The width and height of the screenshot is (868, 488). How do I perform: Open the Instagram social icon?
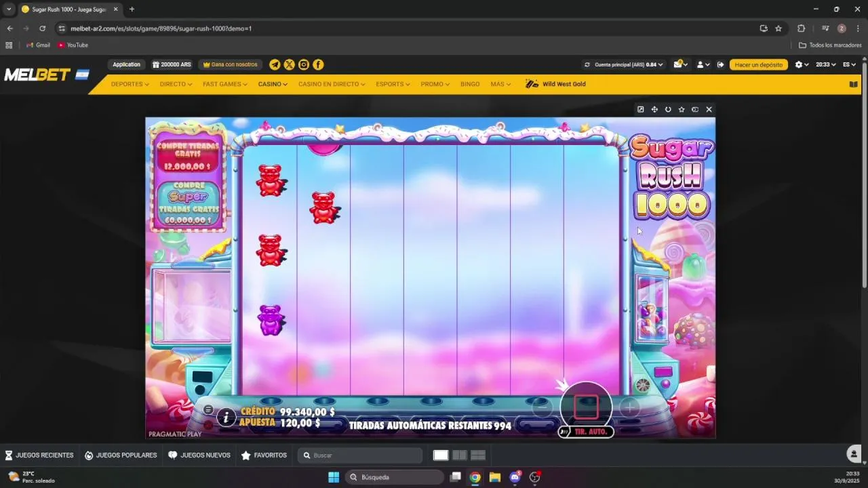point(304,64)
